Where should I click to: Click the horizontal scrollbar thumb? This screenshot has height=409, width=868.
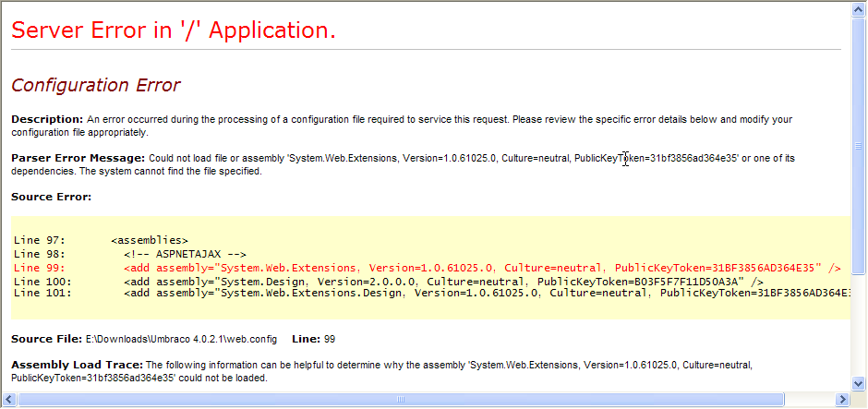[400, 399]
